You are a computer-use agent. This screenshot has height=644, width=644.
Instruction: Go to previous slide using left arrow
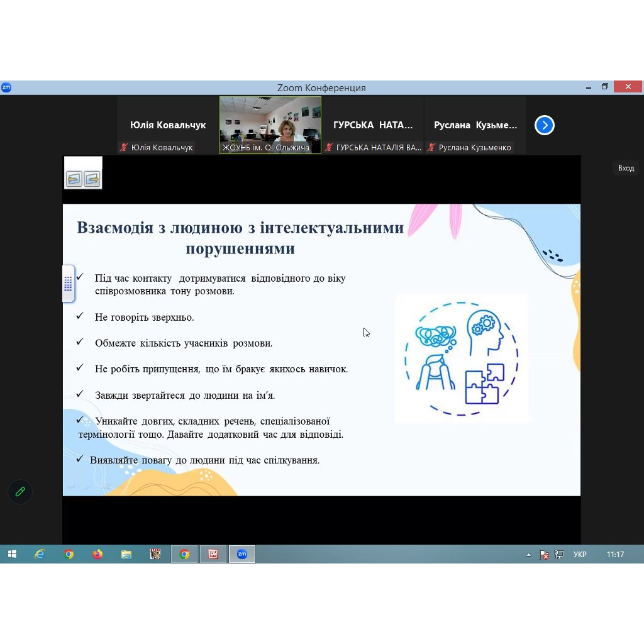pos(74,179)
